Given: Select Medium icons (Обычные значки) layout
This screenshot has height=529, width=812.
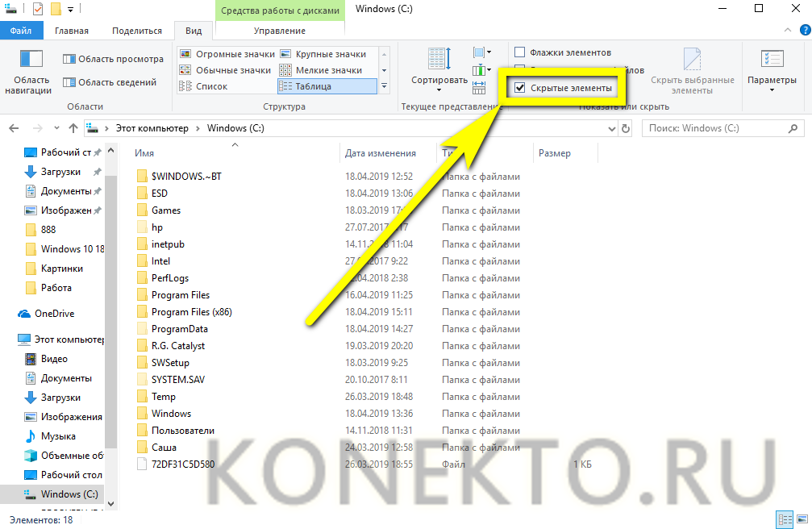Looking at the screenshot, I should click(225, 70).
